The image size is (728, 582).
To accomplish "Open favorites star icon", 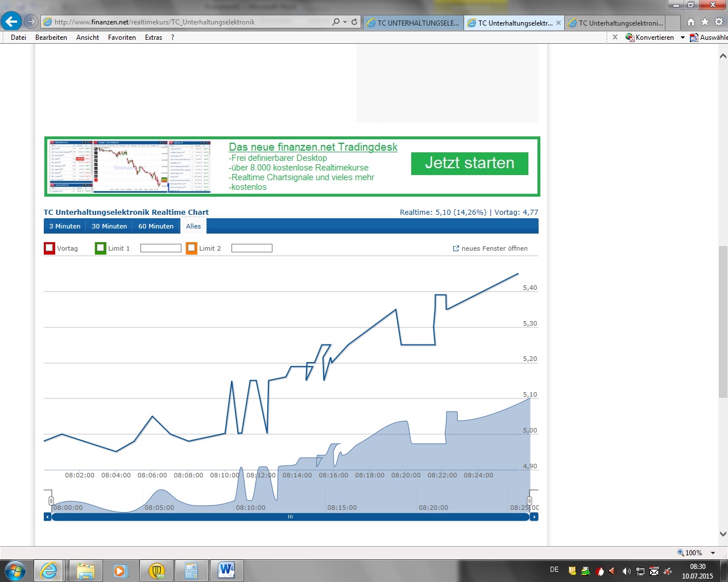I will click(705, 22).
